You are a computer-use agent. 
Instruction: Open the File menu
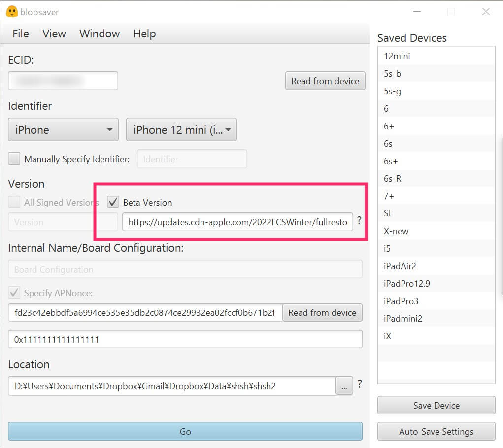21,34
